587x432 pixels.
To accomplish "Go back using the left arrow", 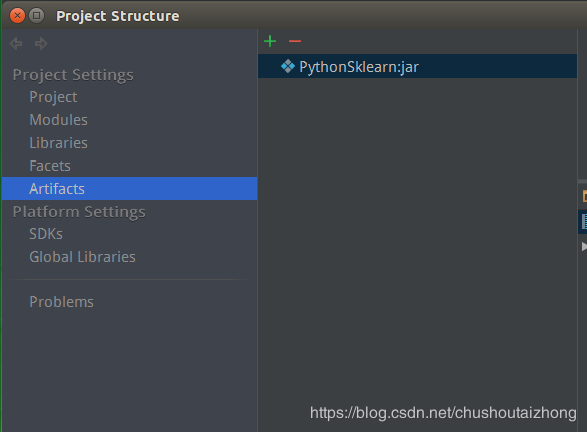I will pos(16,43).
